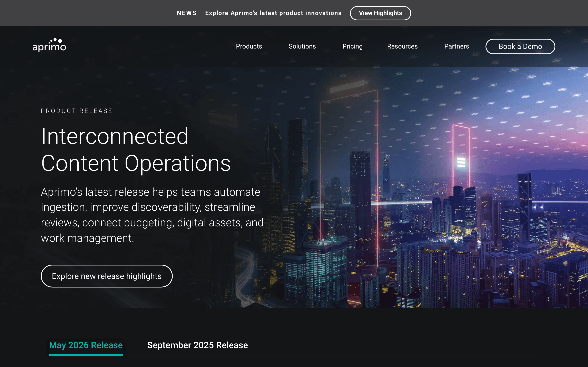The image size is (588, 367).
Task: Switch to September 2025 Release tab
Action: coord(197,345)
